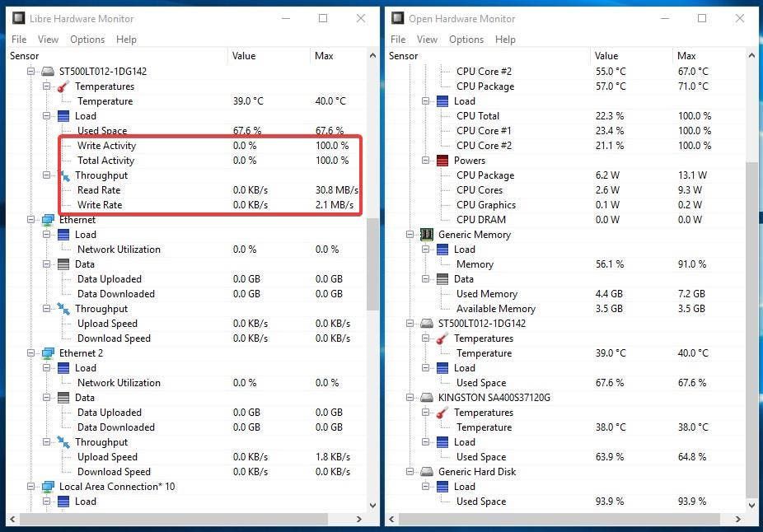763x532 pixels.
Task: Click the Throughput icon under Ethernet 2
Action: 63,442
